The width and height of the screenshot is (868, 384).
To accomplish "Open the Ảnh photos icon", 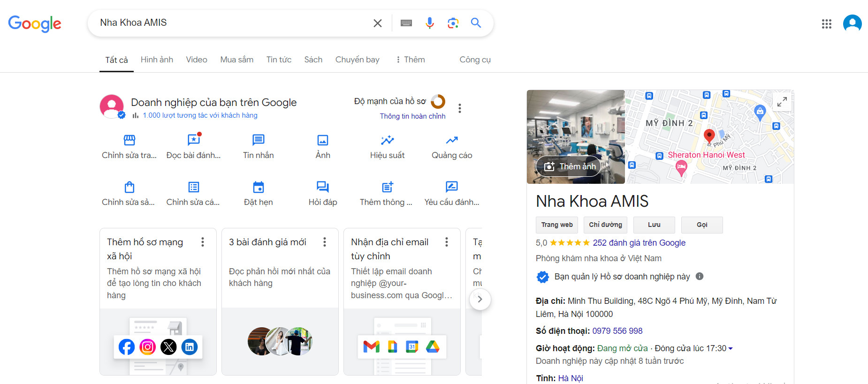I will click(x=323, y=140).
